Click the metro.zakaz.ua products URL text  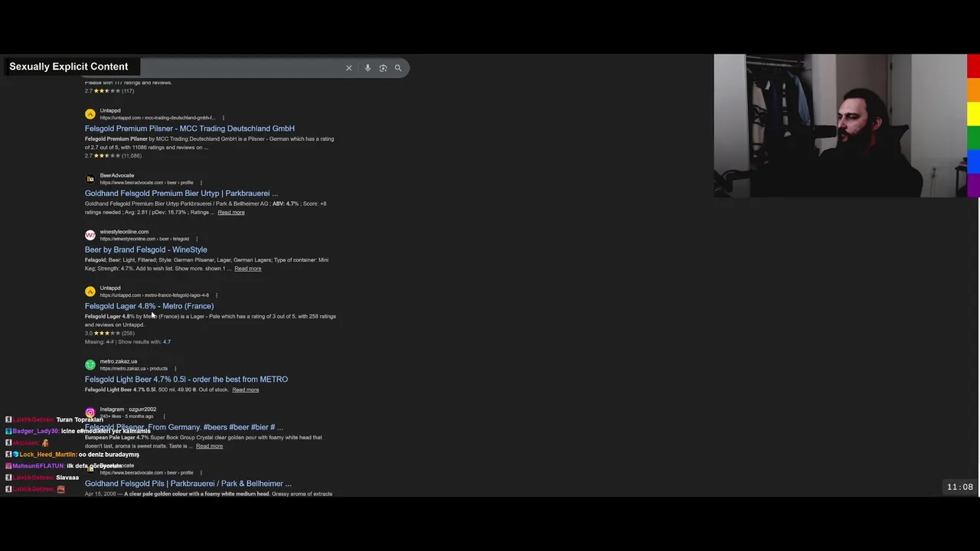(133, 369)
